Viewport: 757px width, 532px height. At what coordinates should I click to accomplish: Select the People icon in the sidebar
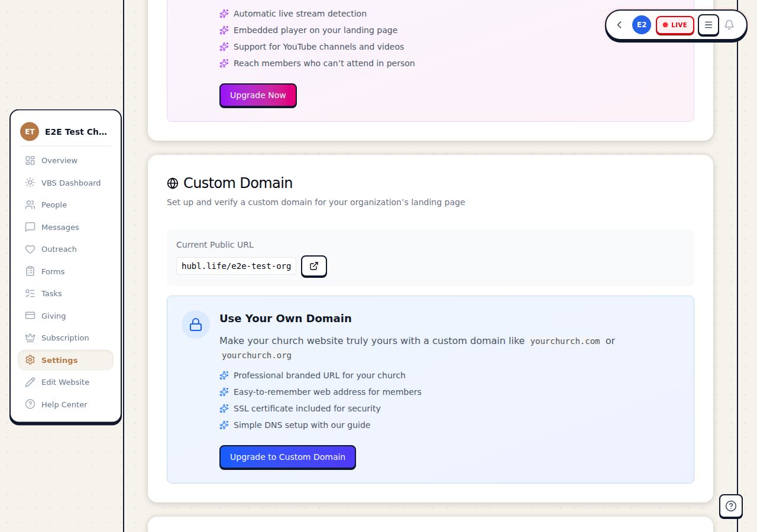tap(30, 205)
